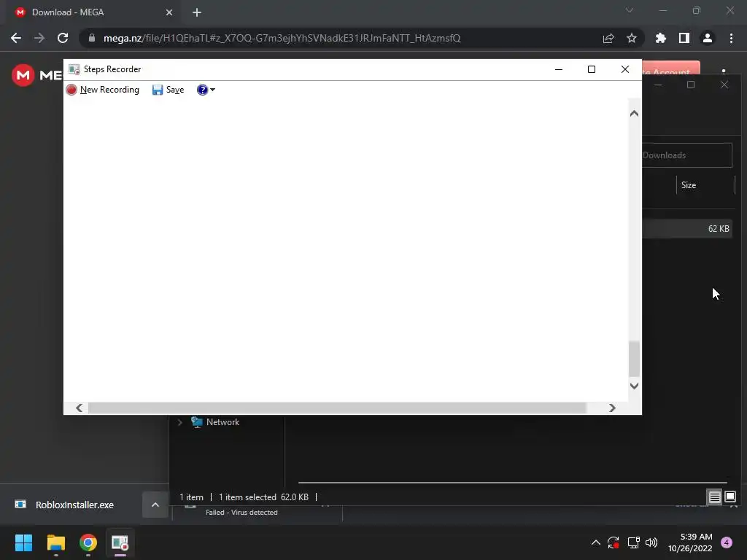Viewport: 747px width, 560px height.
Task: Minimize the File Explorer window
Action: click(658, 85)
